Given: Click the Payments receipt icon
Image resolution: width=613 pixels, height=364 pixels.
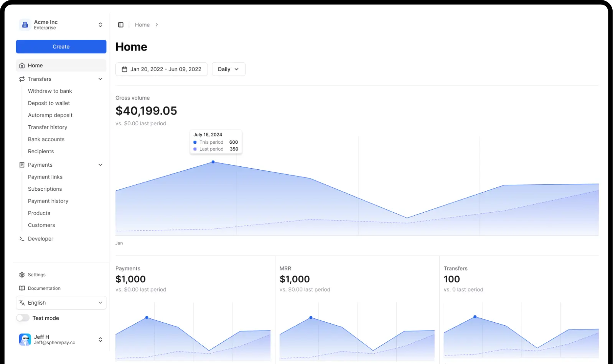Looking at the screenshot, I should (x=22, y=165).
